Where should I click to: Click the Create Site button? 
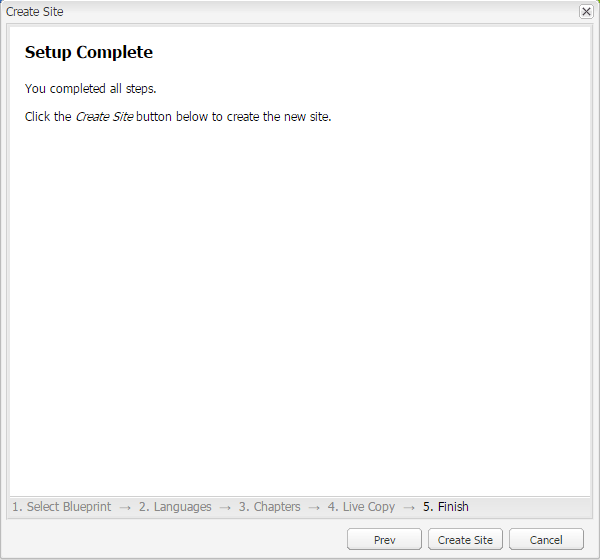(x=465, y=540)
